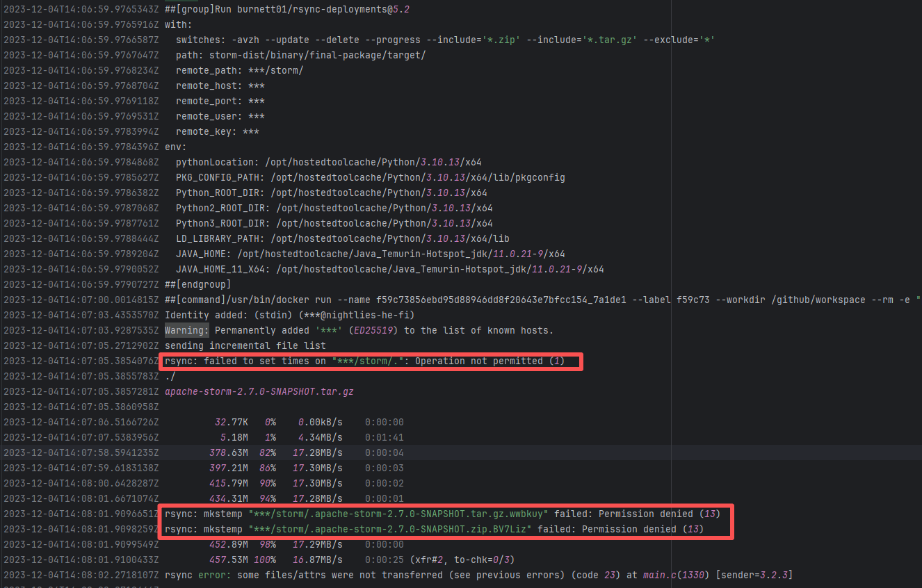Click the 'JAVA_HOME_11_X64' environment line
The width and height of the screenshot is (922, 588).
click(389, 269)
